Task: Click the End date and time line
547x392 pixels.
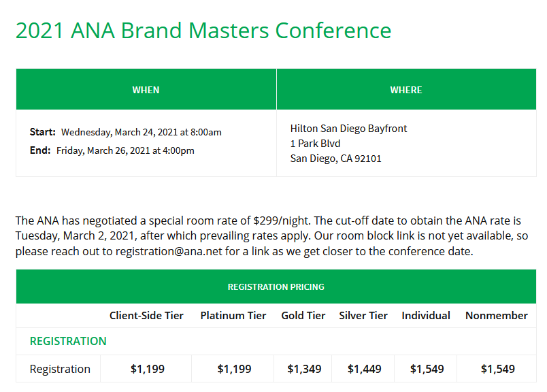Action: 112,150
